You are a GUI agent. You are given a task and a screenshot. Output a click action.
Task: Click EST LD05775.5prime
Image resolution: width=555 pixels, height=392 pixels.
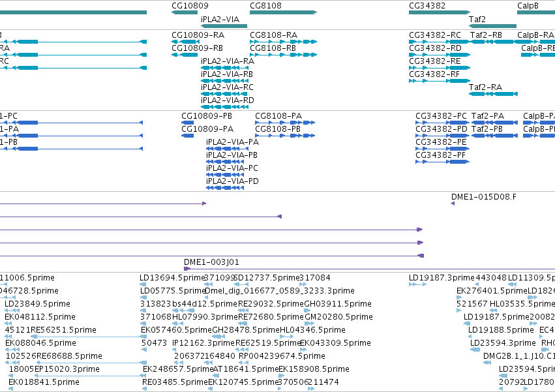tap(173, 291)
